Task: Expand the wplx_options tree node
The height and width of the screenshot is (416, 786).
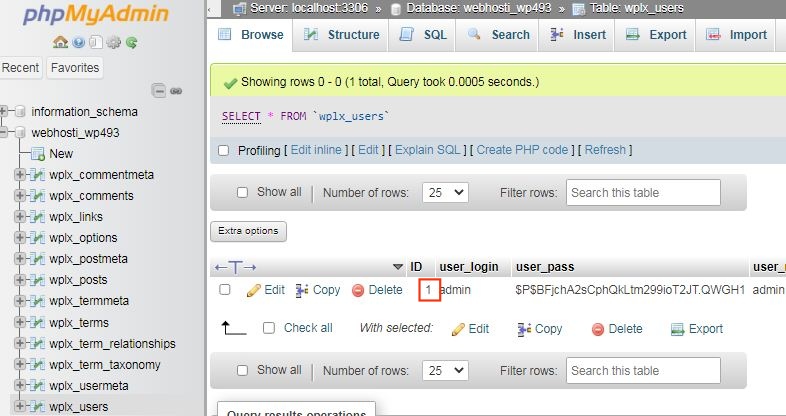Action: (x=20, y=238)
